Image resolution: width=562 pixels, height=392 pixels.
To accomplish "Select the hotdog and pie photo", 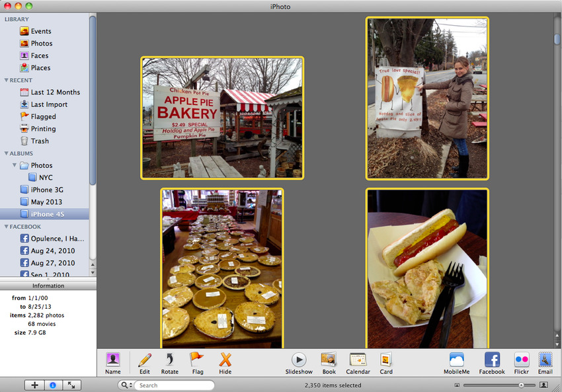I will (x=427, y=268).
